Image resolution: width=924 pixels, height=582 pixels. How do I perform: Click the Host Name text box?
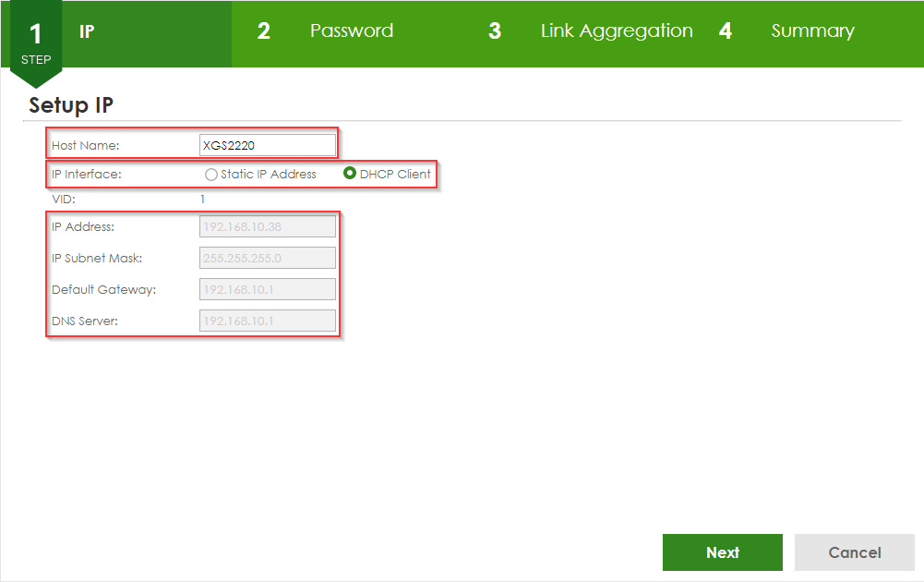(x=268, y=145)
